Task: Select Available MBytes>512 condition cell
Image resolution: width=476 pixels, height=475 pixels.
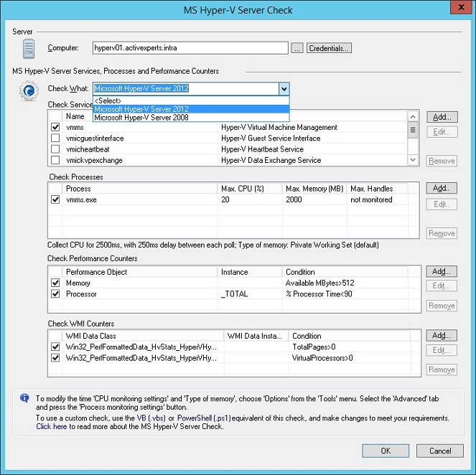Action: click(319, 283)
